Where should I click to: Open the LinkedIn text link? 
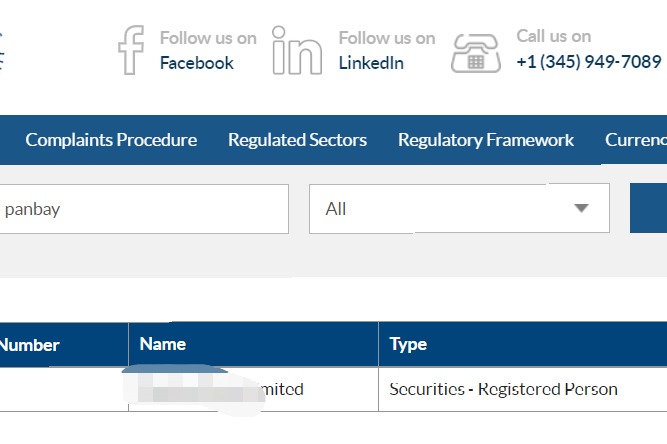[x=371, y=63]
